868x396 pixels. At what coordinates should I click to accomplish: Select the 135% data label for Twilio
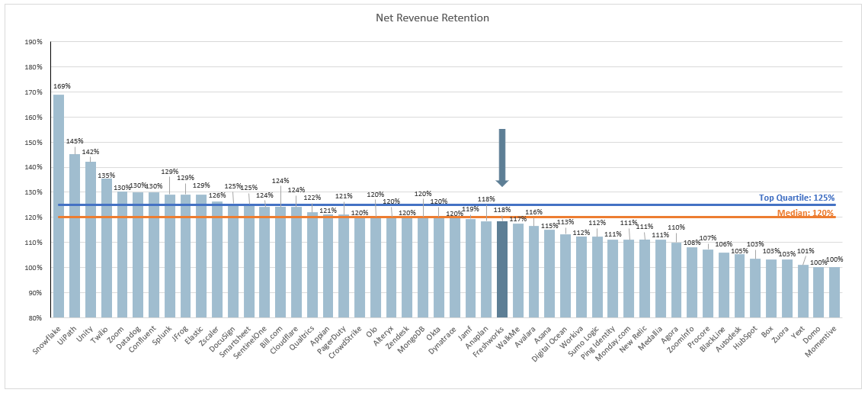tap(106, 175)
